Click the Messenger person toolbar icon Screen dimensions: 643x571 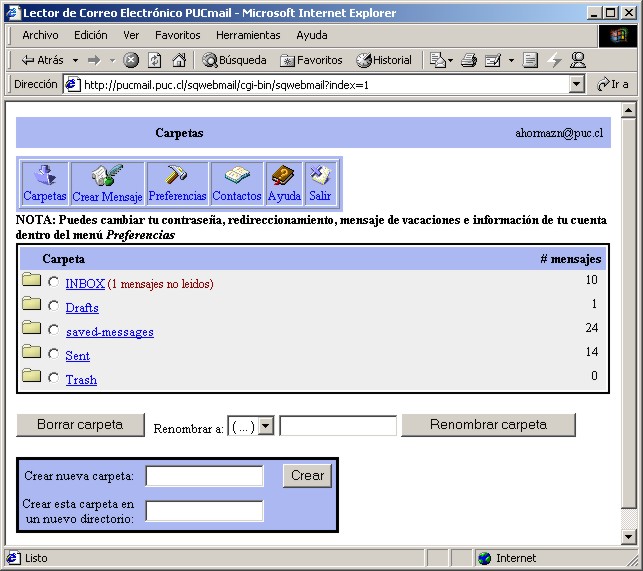click(578, 60)
